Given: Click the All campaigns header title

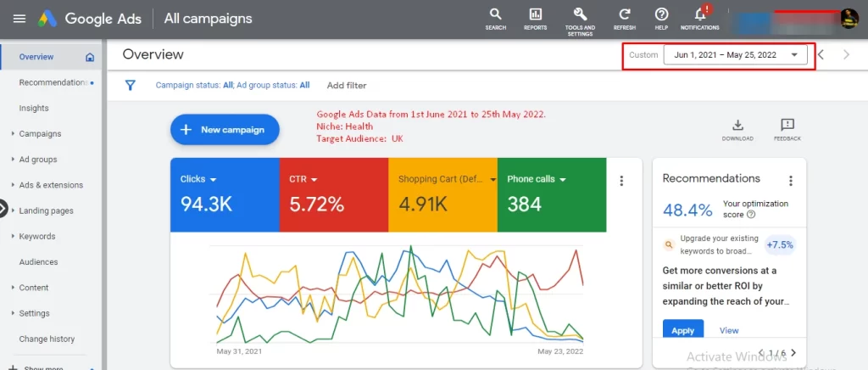Looking at the screenshot, I should coord(208,19).
